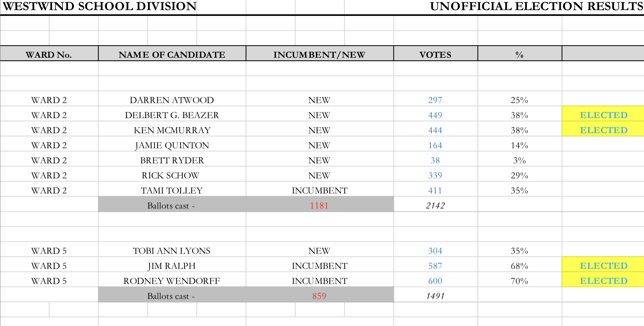Click Delbert G. Beazer's vote count 449

point(435,115)
